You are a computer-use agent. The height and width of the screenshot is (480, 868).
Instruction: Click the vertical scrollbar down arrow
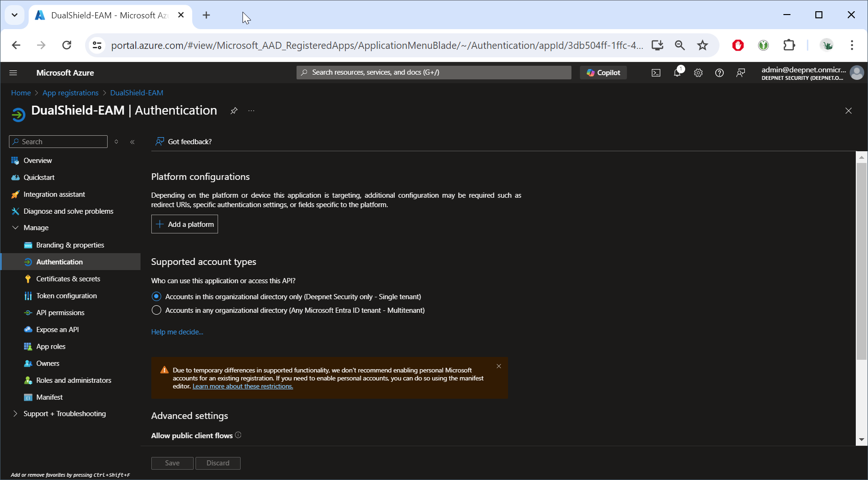pyautogui.click(x=861, y=440)
